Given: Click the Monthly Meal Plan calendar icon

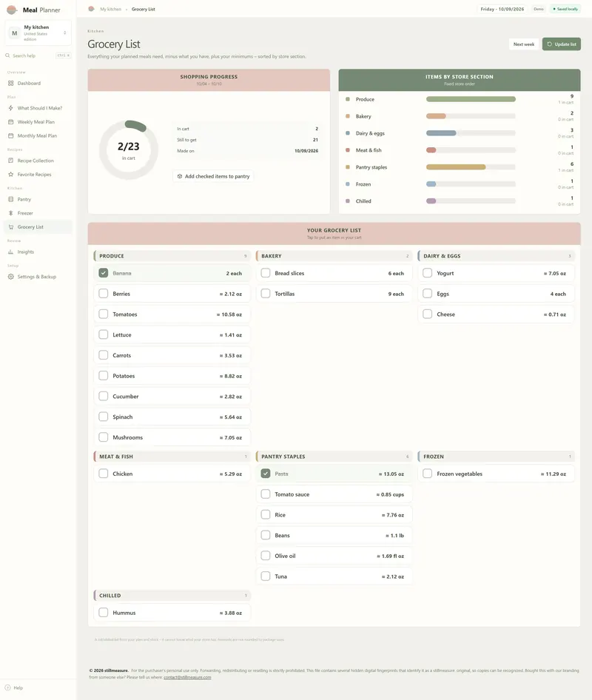Looking at the screenshot, I should (x=10, y=135).
